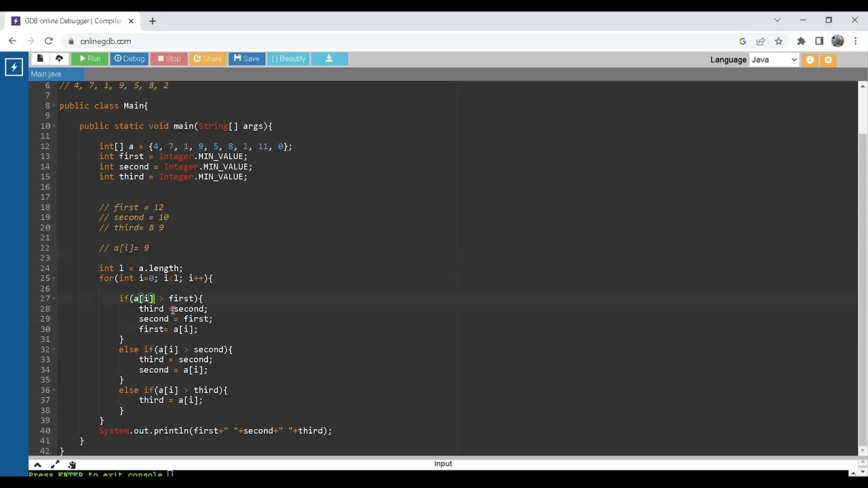Open the Chrome three-dot menu
Screen dimensions: 868x488
point(856,41)
